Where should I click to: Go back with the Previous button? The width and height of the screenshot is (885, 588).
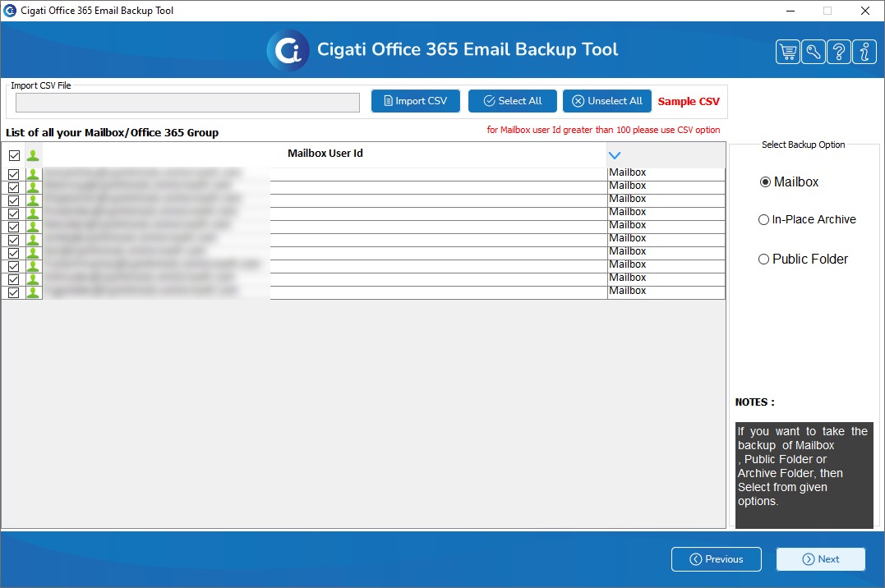tap(717, 559)
